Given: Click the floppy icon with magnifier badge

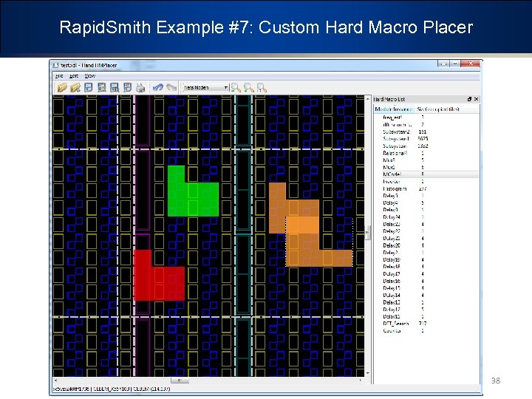Looking at the screenshot, I should point(115,88).
